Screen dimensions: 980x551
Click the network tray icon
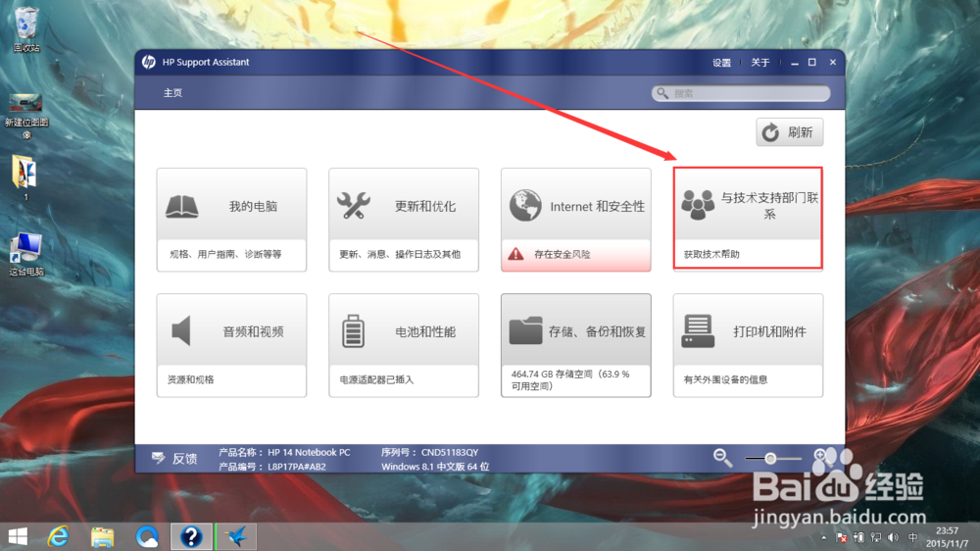(x=875, y=538)
